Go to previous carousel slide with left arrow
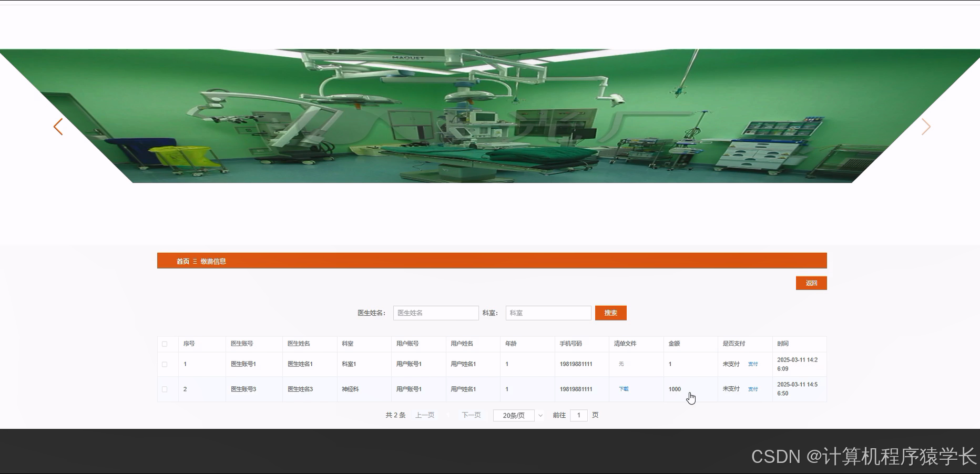 tap(58, 127)
